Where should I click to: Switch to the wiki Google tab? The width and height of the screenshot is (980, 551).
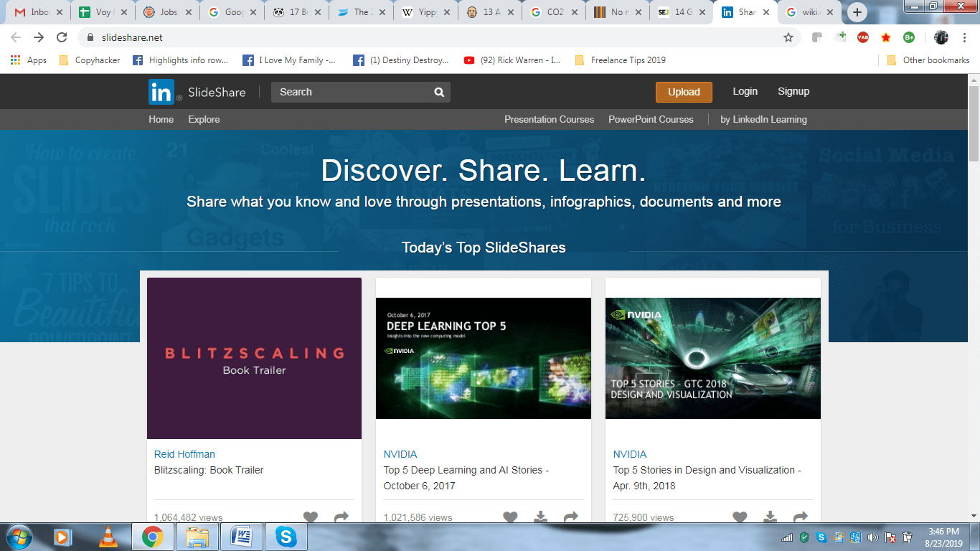pyautogui.click(x=810, y=12)
